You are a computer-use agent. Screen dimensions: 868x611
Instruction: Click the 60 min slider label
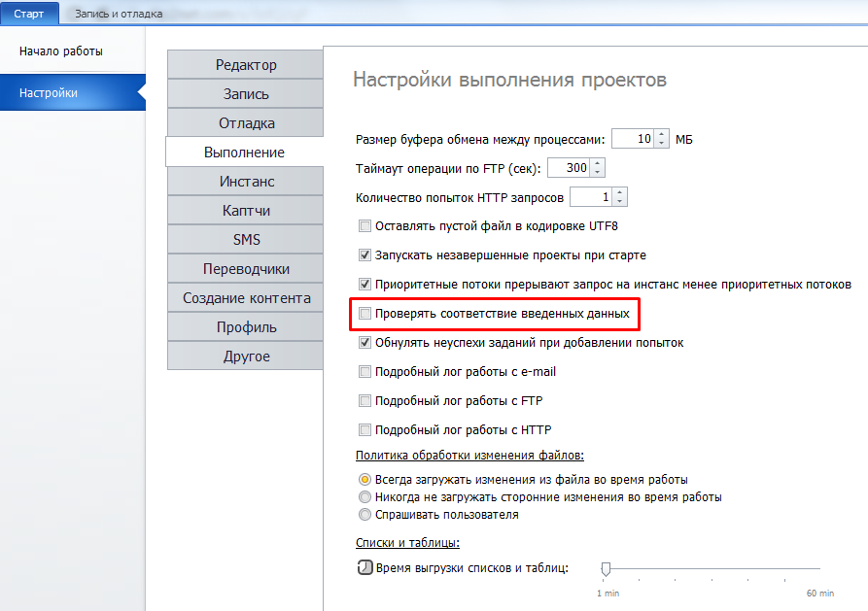point(819,594)
